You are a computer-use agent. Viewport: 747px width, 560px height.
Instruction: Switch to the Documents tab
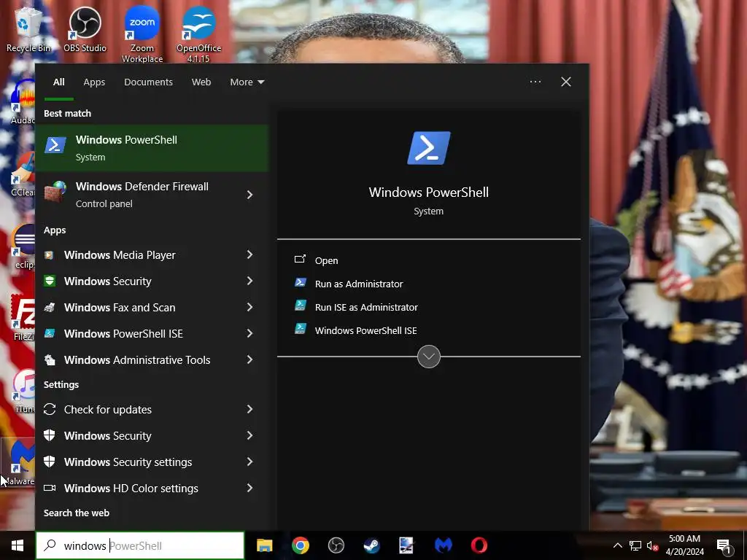[148, 82]
